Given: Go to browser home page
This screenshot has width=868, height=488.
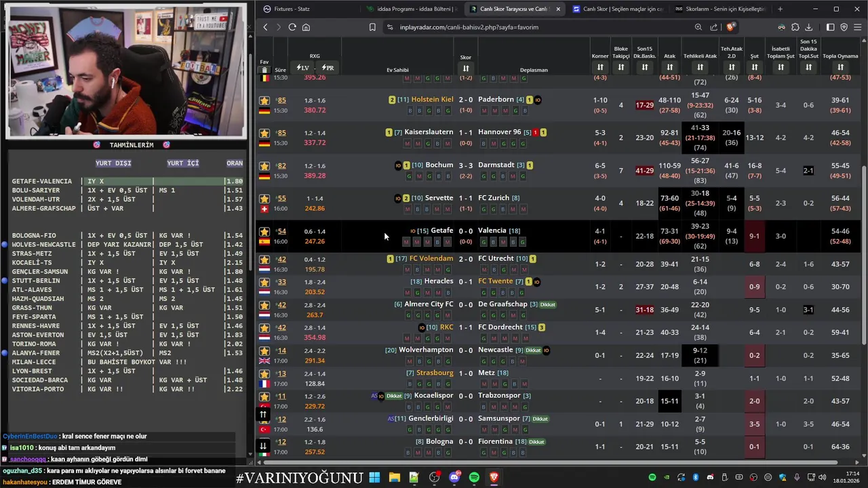Looking at the screenshot, I should pyautogui.click(x=306, y=27).
